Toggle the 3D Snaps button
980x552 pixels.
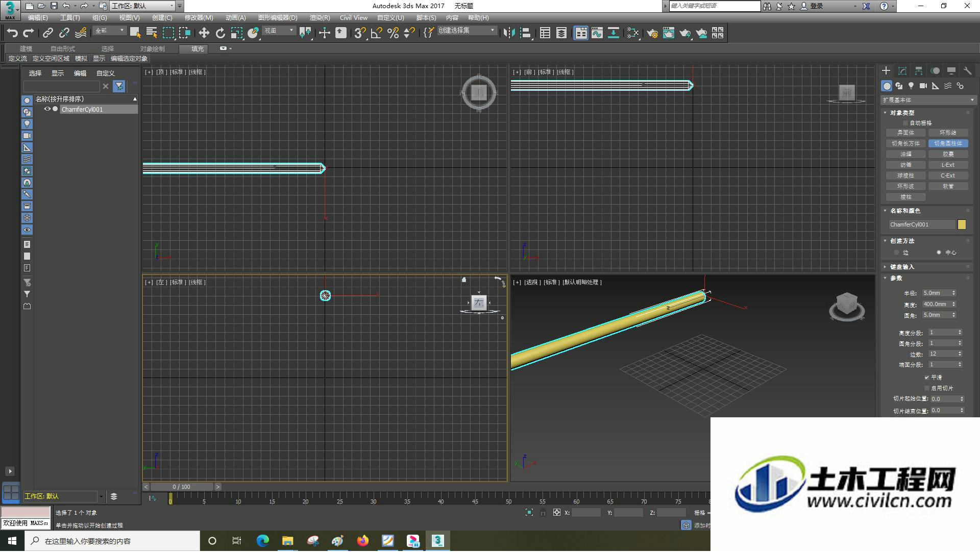(x=360, y=33)
